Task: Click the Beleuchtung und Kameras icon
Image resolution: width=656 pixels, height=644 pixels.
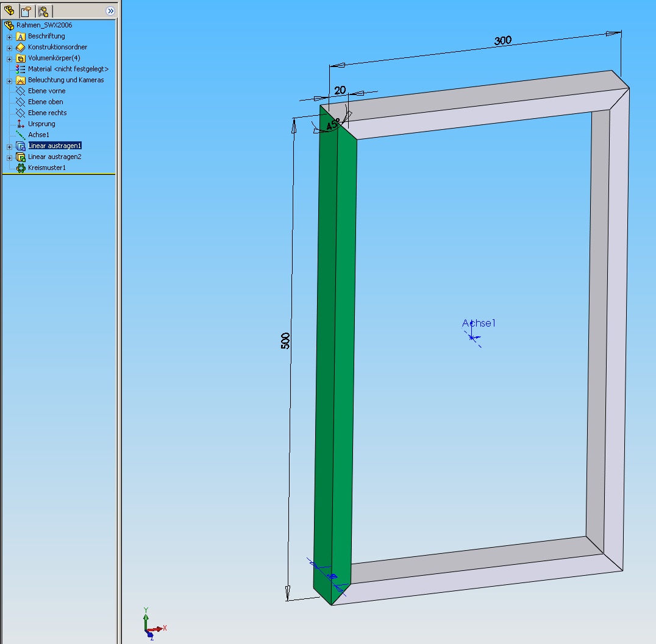Action: click(x=21, y=80)
